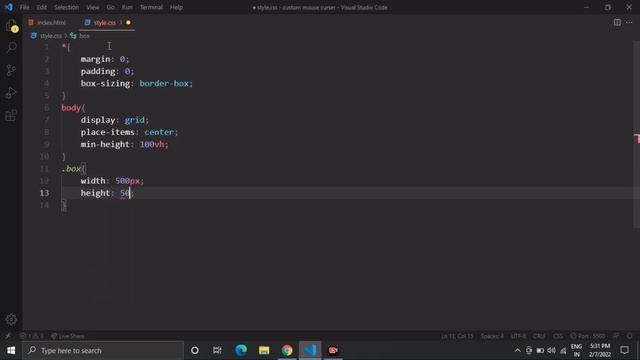This screenshot has width=640, height=360.
Task: Click the place-items property on line 8
Action: point(107,132)
